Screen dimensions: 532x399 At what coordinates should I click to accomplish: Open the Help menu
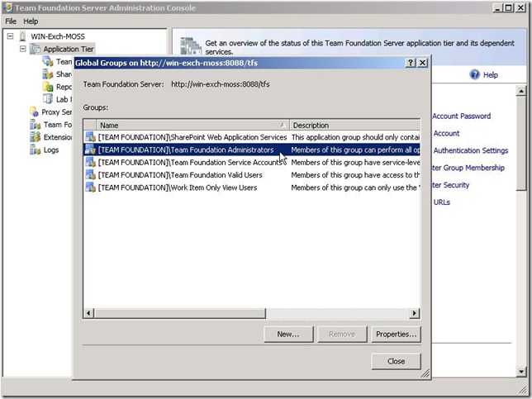click(31, 21)
